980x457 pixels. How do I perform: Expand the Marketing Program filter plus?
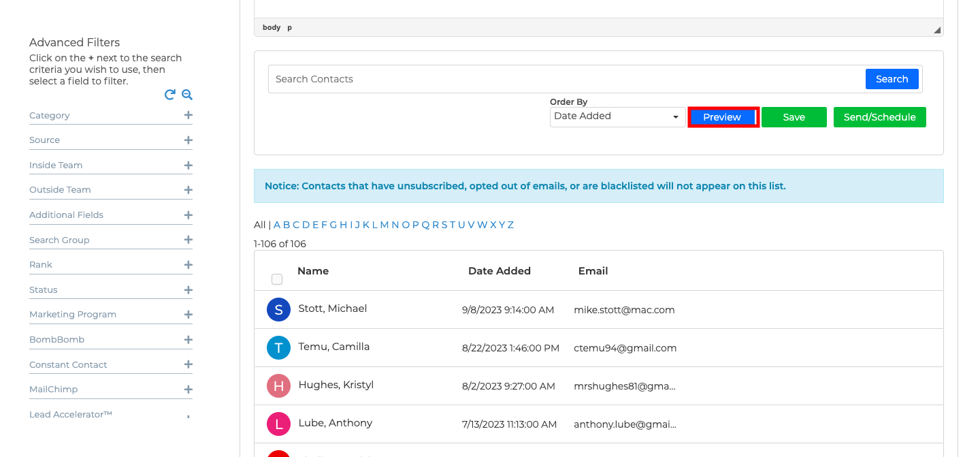coord(189,315)
